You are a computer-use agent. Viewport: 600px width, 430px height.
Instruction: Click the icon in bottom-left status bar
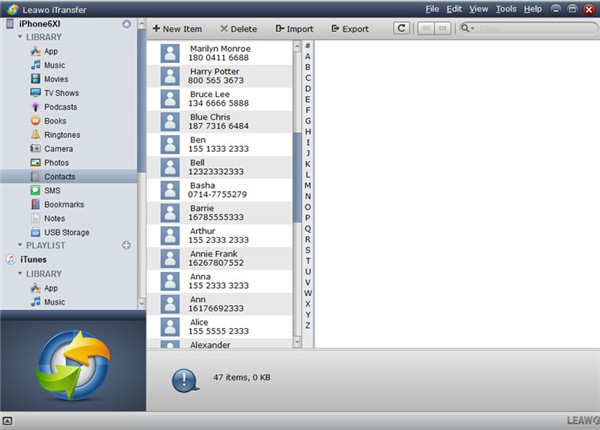tap(7, 421)
